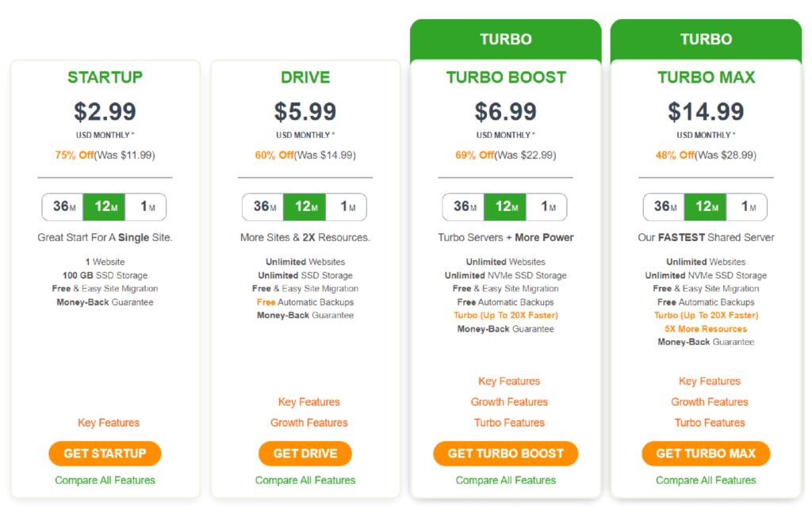Expand Growth Features under Drive plan
Screen dimensions: 812x521
(309, 423)
